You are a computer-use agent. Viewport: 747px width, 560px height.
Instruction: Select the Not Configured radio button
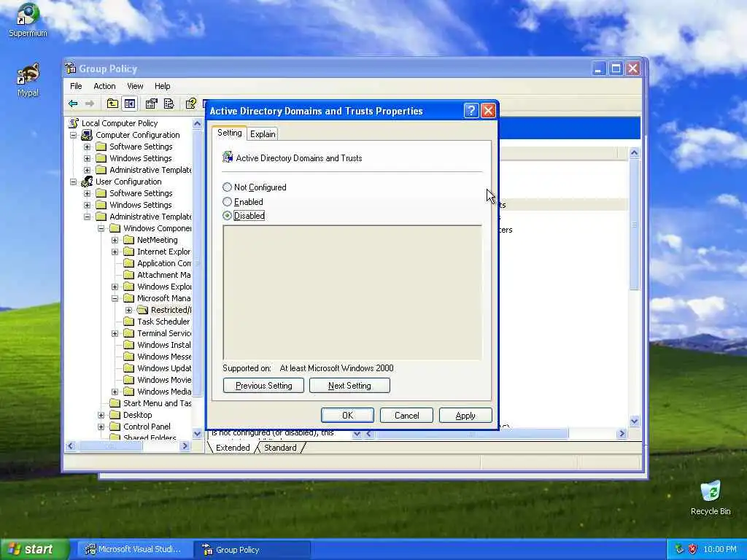click(228, 187)
